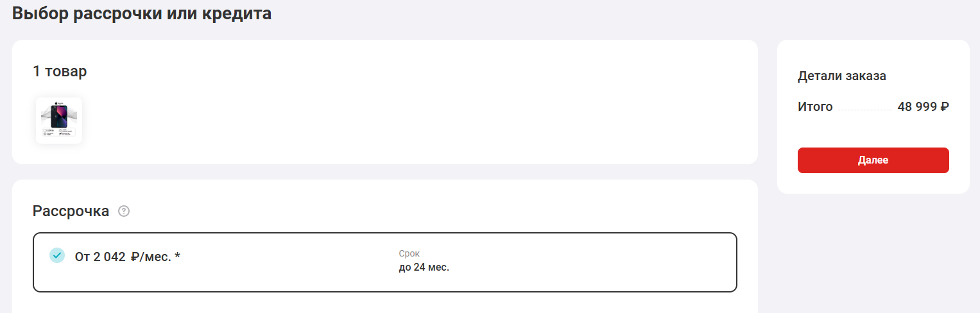Select the От 2 042 ₽/мес. plan text
Image resolution: width=980 pixels, height=313 pixels.
tap(128, 257)
